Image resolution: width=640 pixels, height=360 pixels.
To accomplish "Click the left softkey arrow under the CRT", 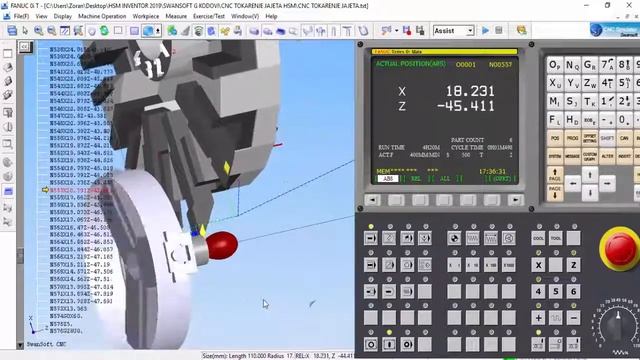I will tap(372, 200).
